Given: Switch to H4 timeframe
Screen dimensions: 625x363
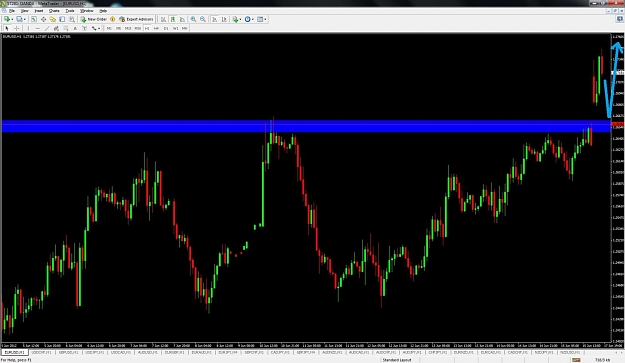Looking at the screenshot, I should coord(156,28).
